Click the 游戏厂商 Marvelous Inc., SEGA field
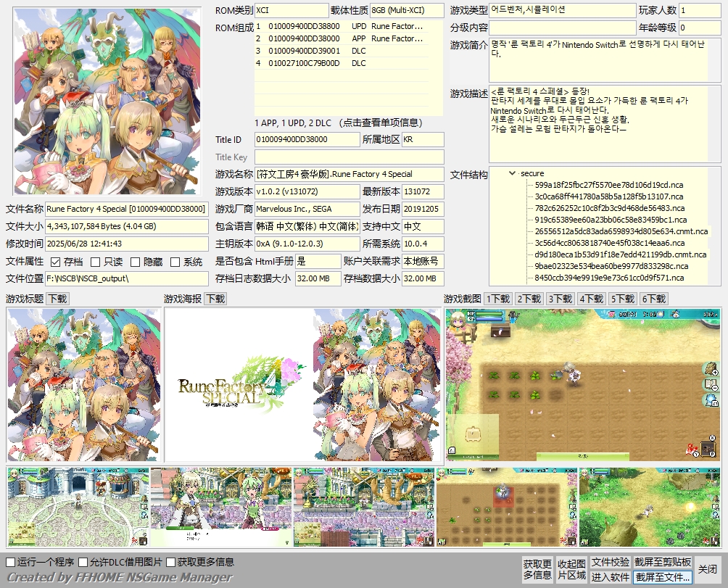728x588 pixels. pos(307,209)
